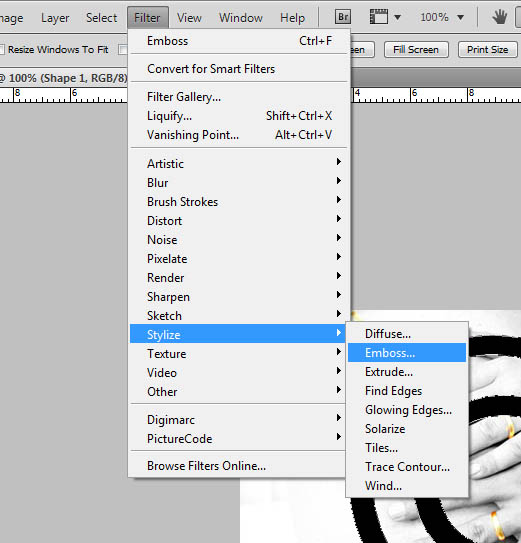The width and height of the screenshot is (521, 543).
Task: Click the document tab Shape 1, RGB/8
Action: tap(64, 78)
